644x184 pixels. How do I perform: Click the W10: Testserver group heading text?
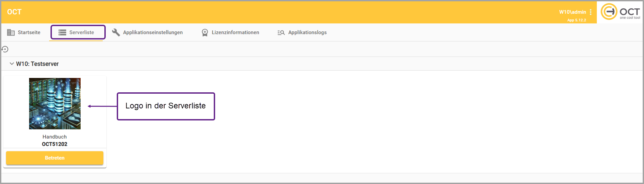[37, 64]
